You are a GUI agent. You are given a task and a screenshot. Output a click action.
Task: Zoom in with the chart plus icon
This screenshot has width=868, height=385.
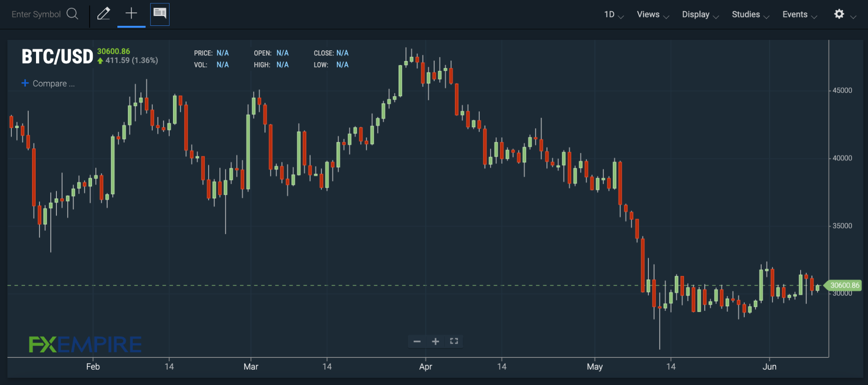435,341
